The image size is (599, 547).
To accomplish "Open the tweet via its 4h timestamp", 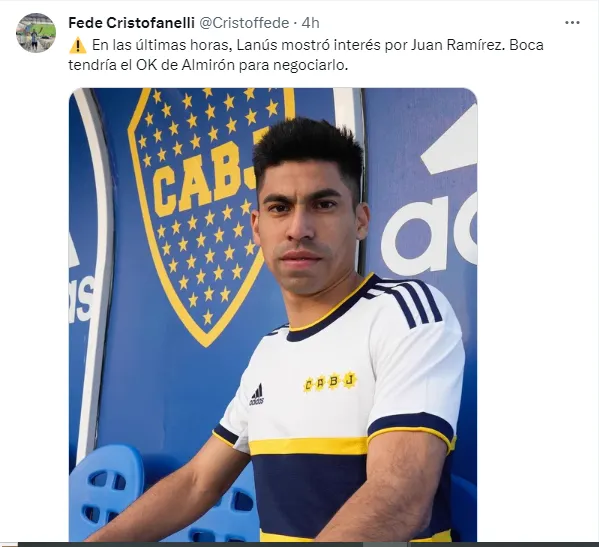I will click(311, 23).
